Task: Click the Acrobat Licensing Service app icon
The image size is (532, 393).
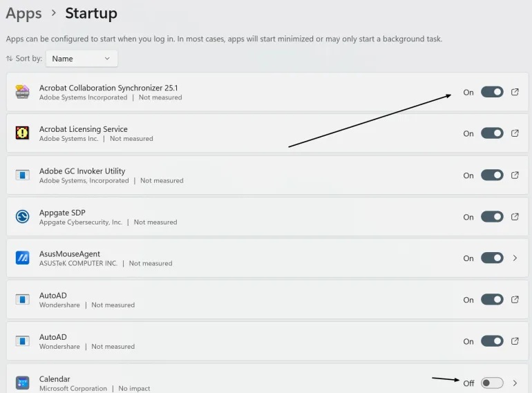Action: [x=22, y=133]
